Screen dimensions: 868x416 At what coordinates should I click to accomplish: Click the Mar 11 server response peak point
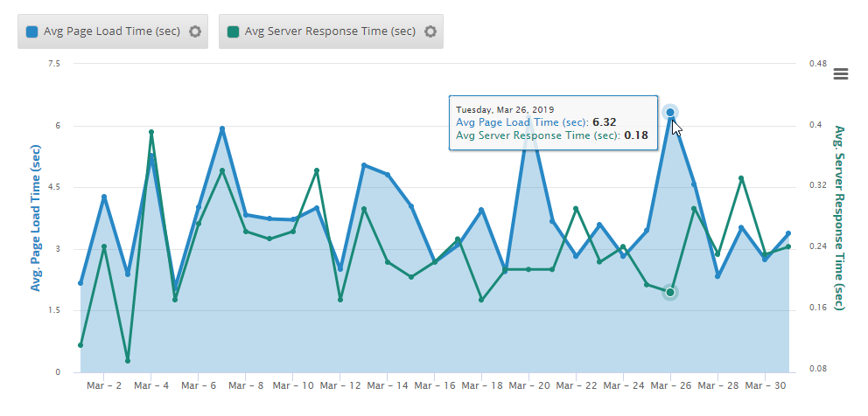(x=317, y=170)
